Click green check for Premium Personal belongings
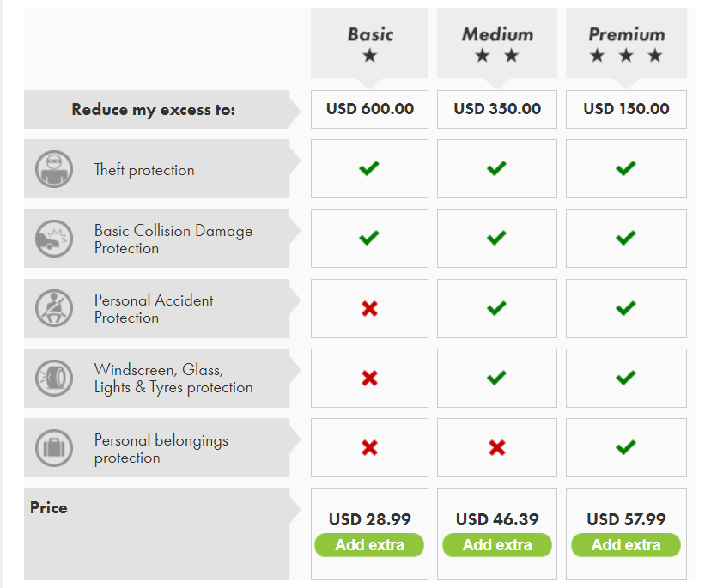The image size is (717, 588). click(625, 447)
